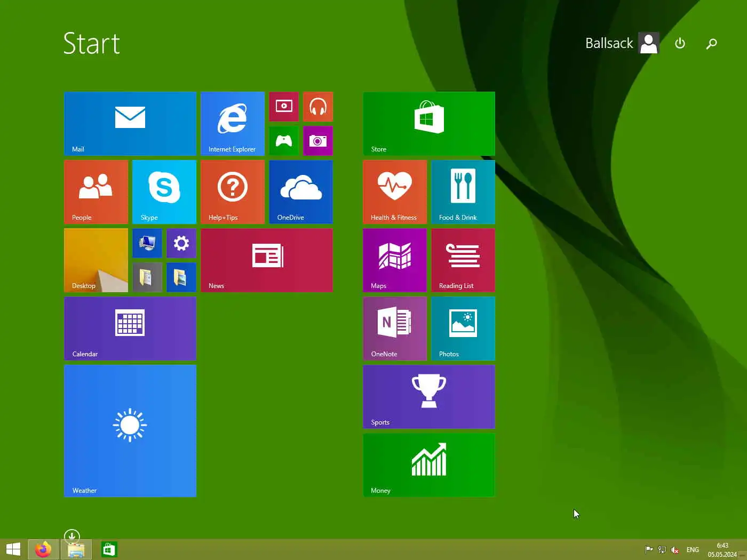Click the Ballsack user account name
This screenshot has height=560, width=747.
click(x=609, y=43)
